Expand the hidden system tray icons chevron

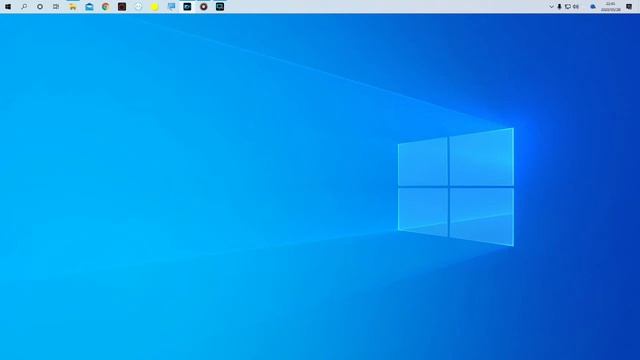tap(551, 7)
